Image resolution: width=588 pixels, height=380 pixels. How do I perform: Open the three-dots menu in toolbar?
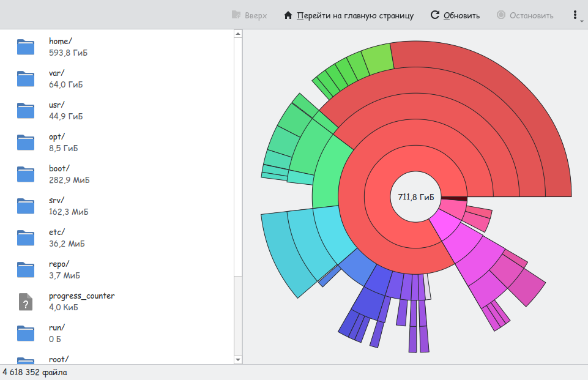[575, 15]
